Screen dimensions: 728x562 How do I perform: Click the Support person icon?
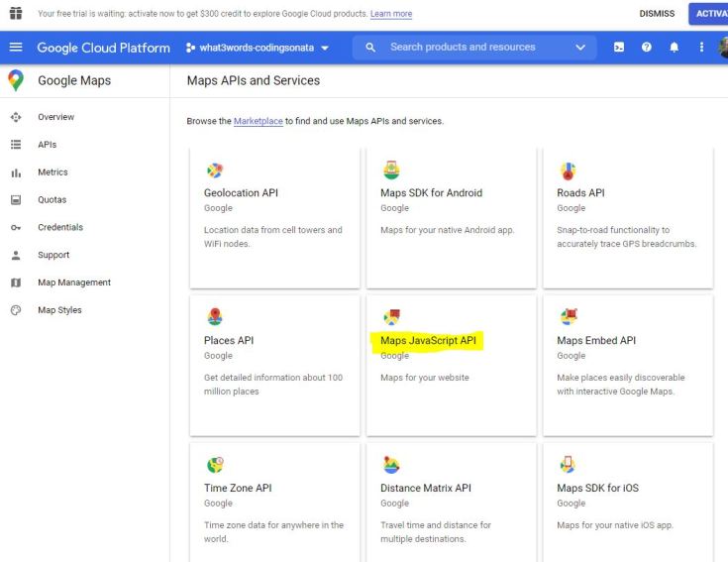[16, 255]
